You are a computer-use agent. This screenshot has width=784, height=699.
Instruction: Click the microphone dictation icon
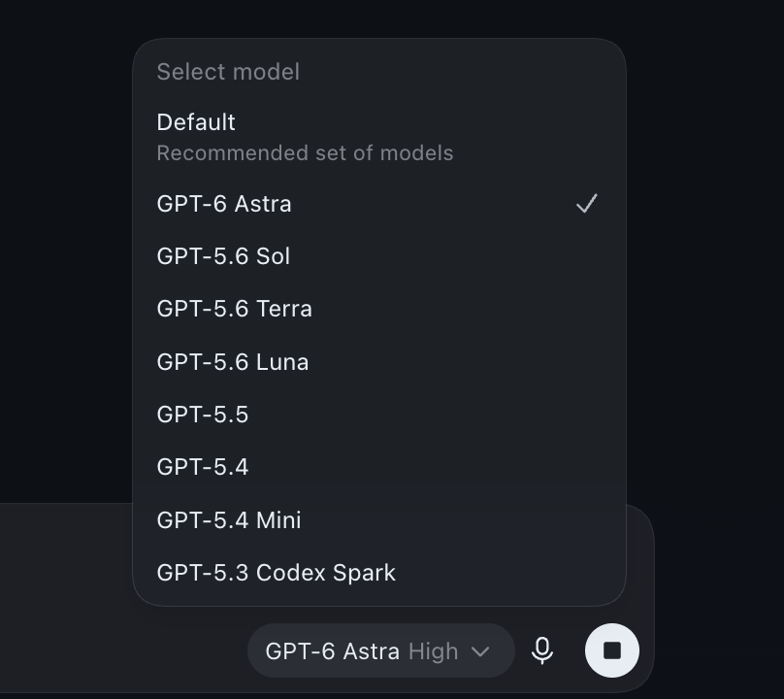542,650
